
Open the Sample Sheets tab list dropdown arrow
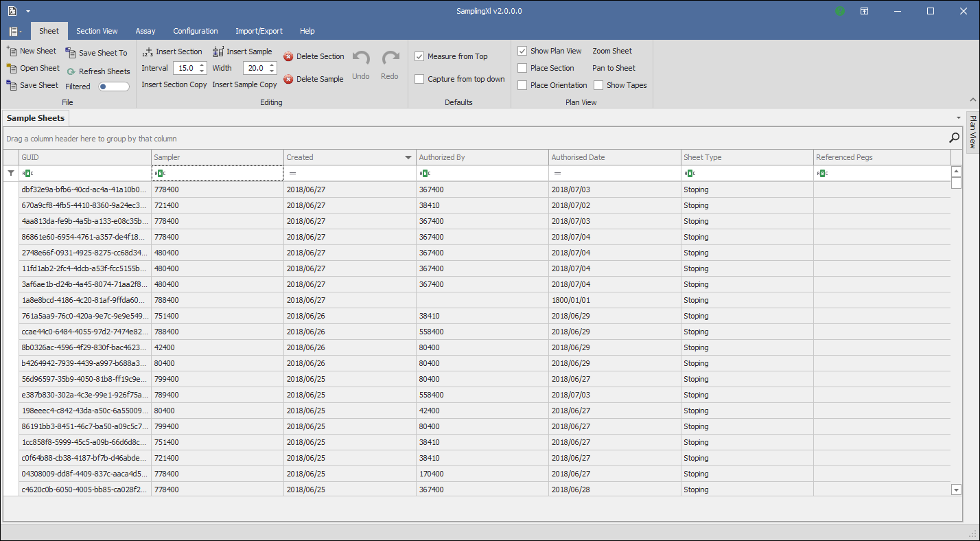[959, 118]
